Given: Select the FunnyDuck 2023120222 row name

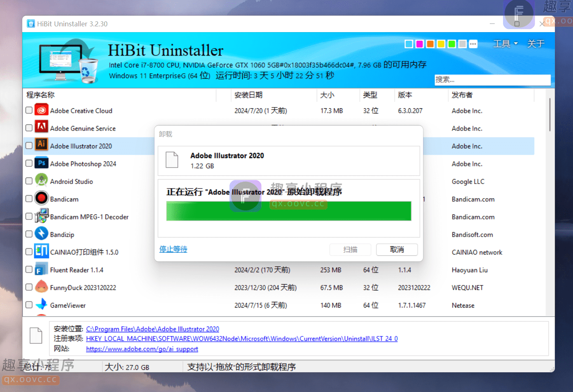Looking at the screenshot, I should click(x=83, y=287).
